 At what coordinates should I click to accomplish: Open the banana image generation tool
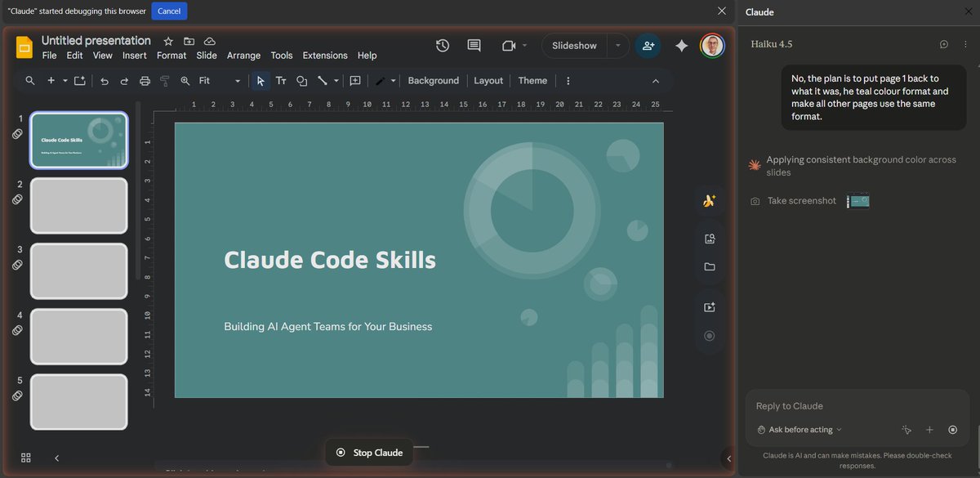click(x=709, y=199)
